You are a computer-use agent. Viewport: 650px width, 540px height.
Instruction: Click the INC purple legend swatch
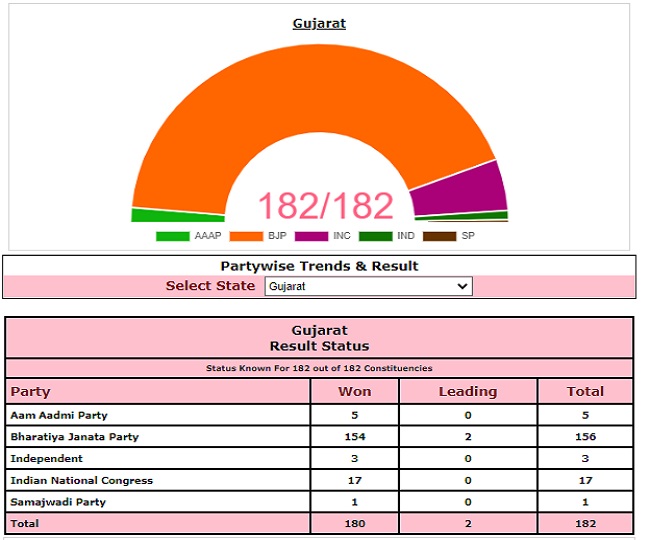pos(311,237)
